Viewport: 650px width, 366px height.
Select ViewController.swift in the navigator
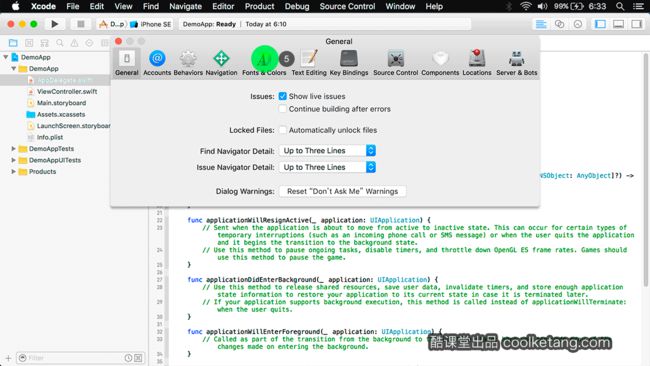[67, 92]
